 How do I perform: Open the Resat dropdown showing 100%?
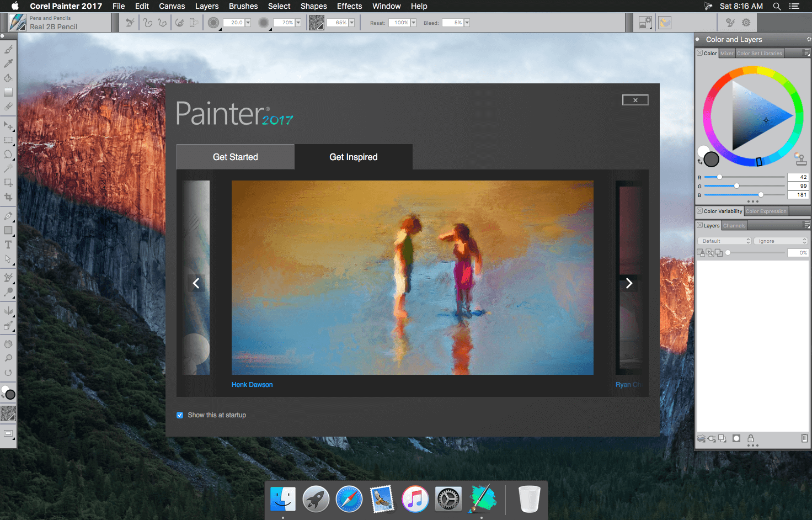[x=413, y=23]
